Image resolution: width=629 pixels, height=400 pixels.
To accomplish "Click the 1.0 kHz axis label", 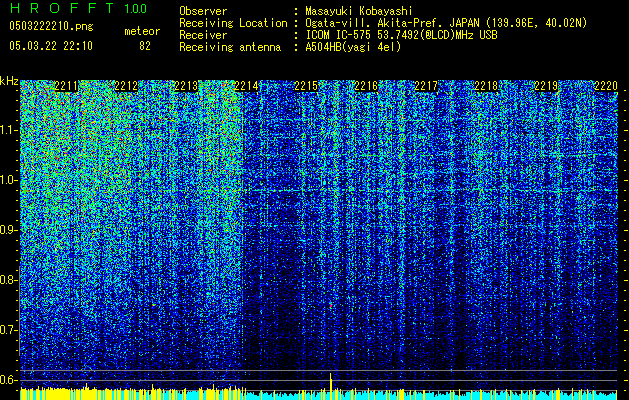I will pyautogui.click(x=9, y=180).
